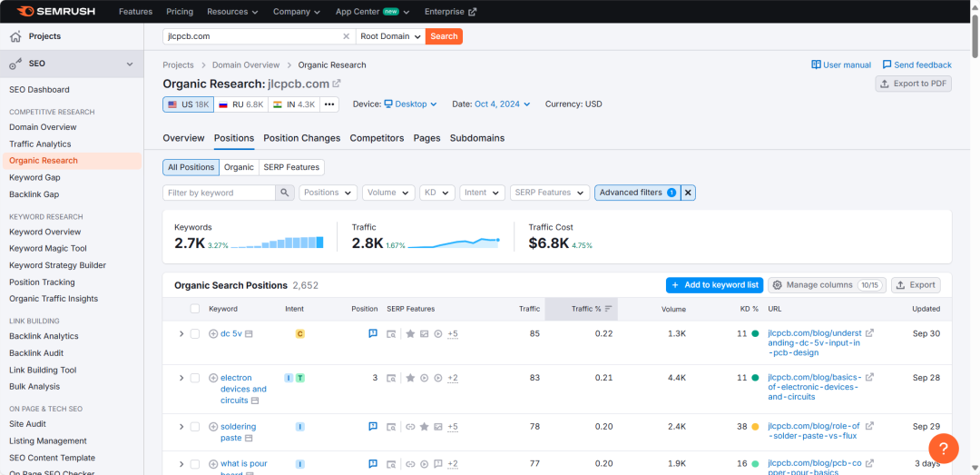The height and width of the screenshot is (475, 980).
Task: Open the Date Oct 4, 2024 dropdown
Action: click(x=503, y=104)
